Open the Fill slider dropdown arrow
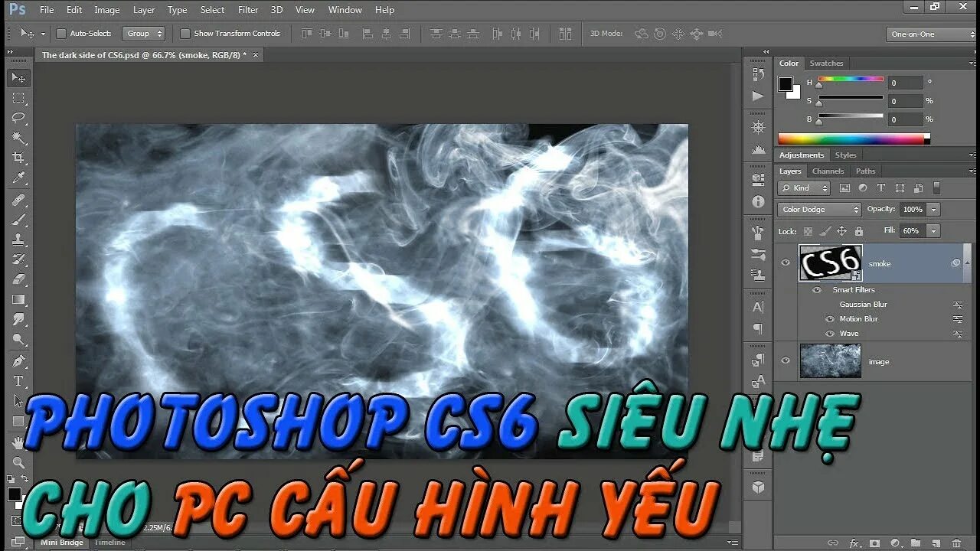Viewport: 980px width, 551px height. pyautogui.click(x=933, y=230)
